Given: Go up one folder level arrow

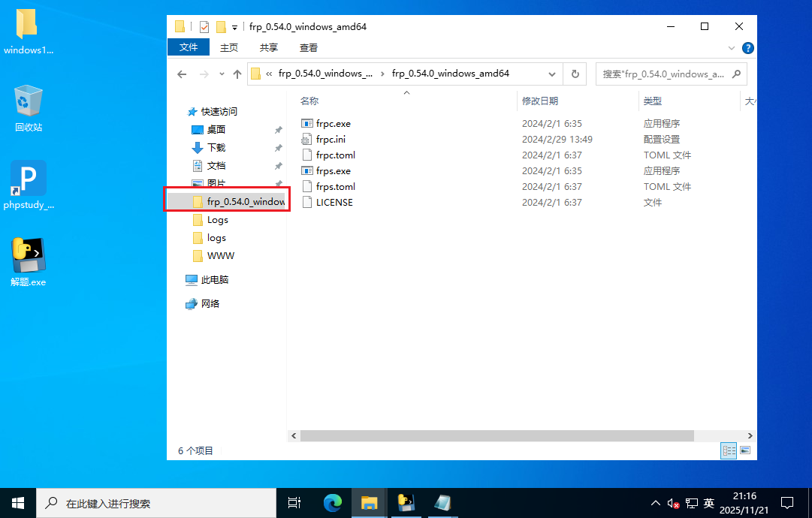Looking at the screenshot, I should pos(237,74).
